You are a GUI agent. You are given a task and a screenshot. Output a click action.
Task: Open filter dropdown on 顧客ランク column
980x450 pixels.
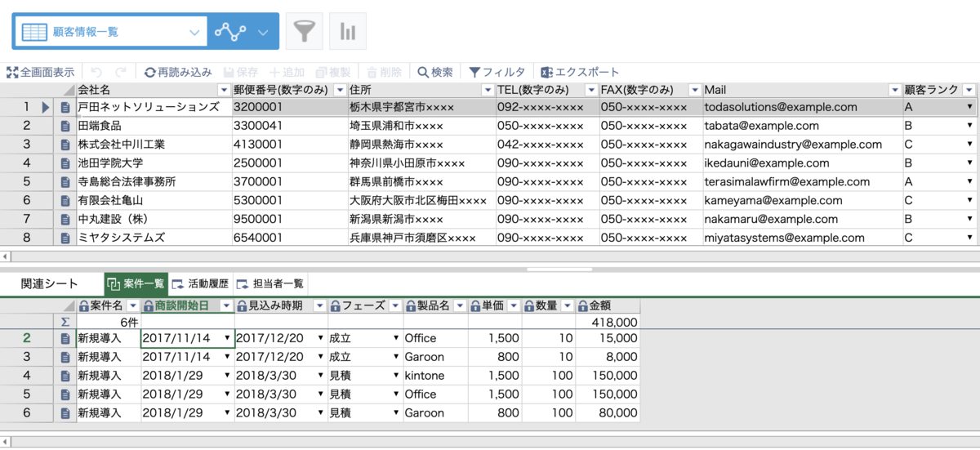click(969, 89)
